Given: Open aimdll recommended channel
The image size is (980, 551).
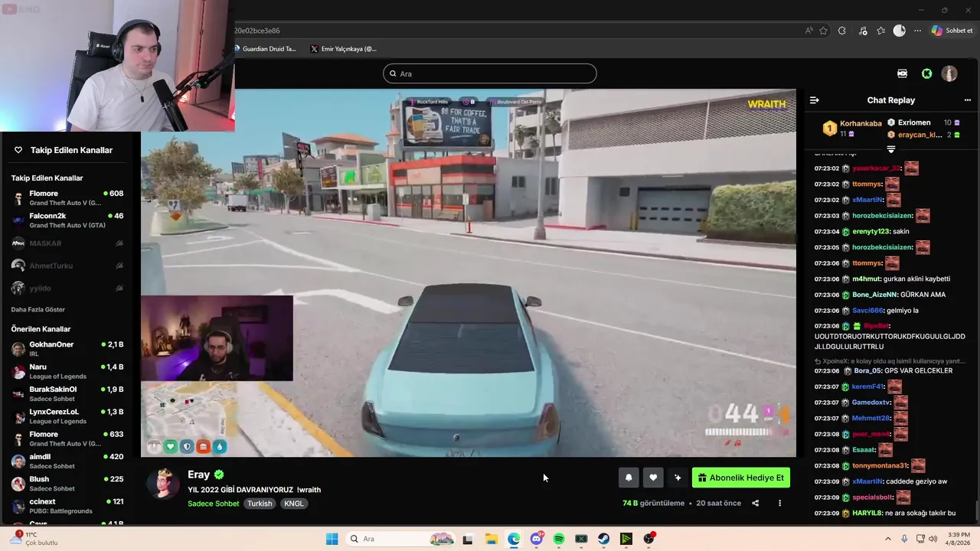Looking at the screenshot, I should (x=67, y=461).
